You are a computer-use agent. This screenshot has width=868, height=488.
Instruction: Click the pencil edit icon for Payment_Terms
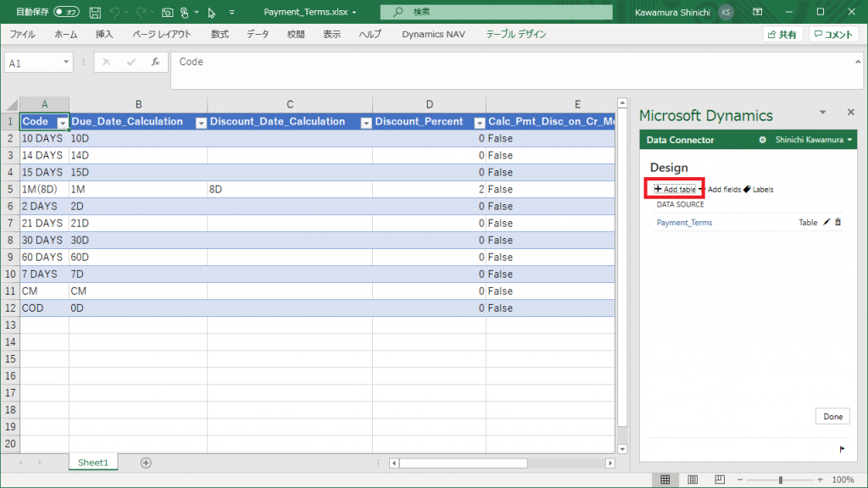coord(826,222)
